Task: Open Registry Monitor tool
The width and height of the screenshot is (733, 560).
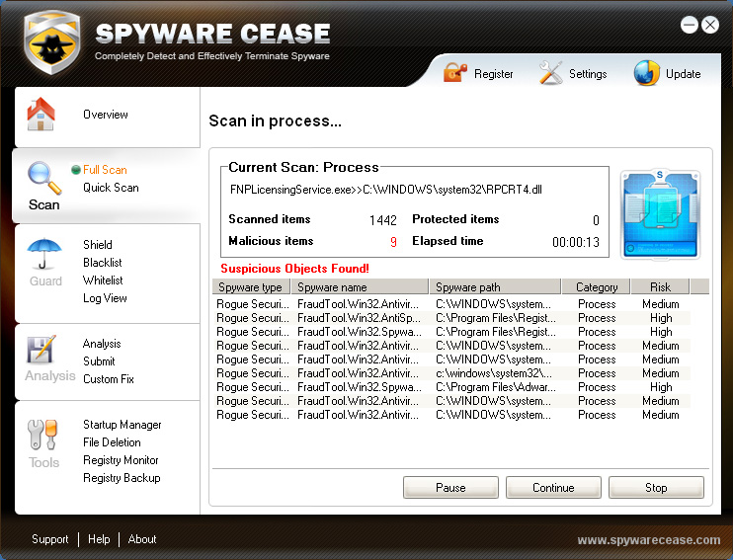Action: [x=121, y=460]
